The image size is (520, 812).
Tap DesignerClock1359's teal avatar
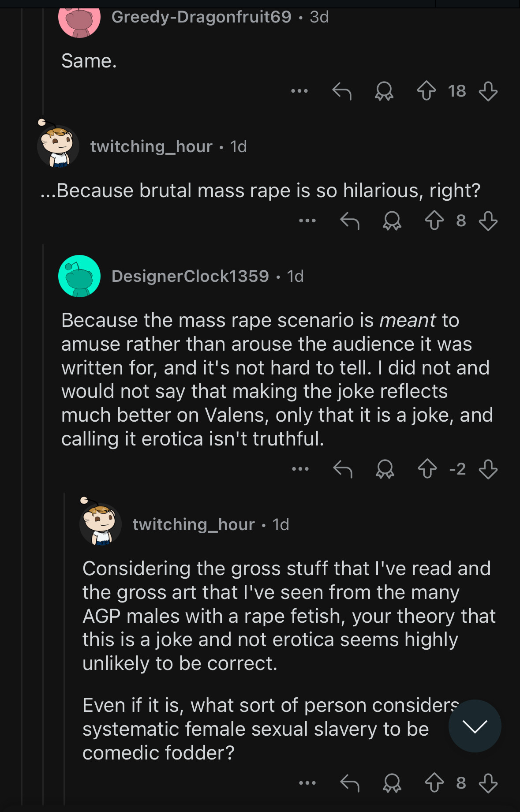point(79,276)
